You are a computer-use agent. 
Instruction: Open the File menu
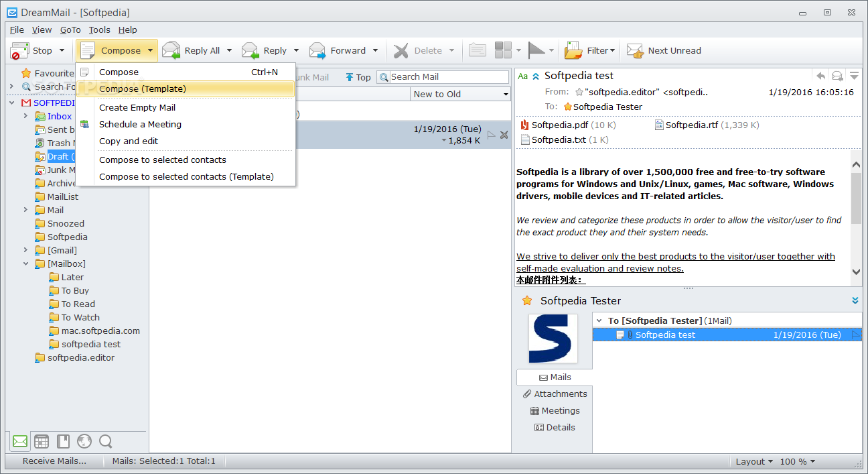pyautogui.click(x=17, y=29)
